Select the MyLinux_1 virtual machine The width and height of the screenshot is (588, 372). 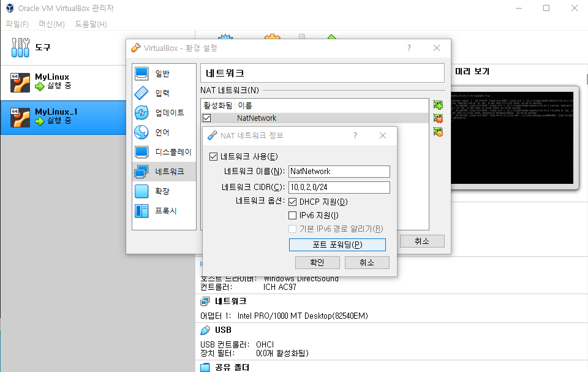63,118
